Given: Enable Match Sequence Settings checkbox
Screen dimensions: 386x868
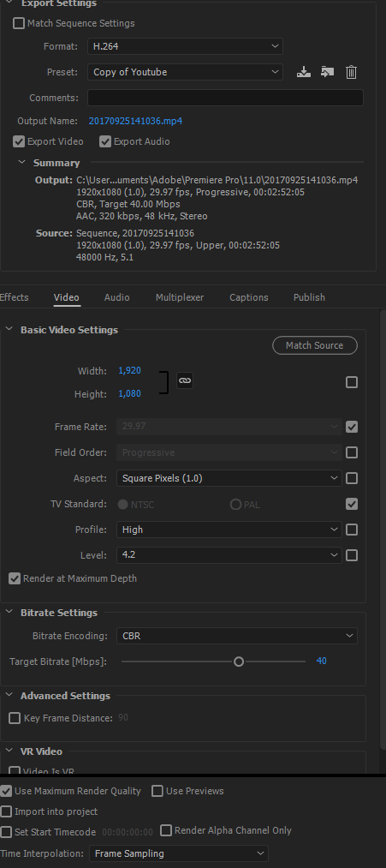Looking at the screenshot, I should click(x=19, y=23).
